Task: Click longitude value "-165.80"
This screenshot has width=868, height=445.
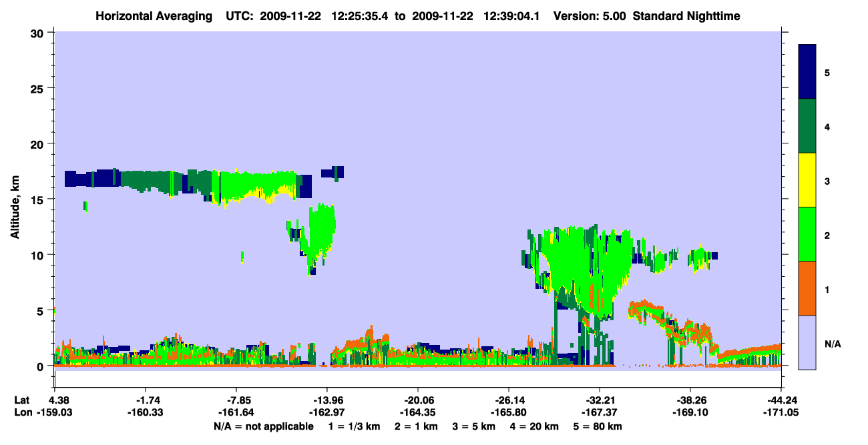Action: pyautogui.click(x=509, y=413)
